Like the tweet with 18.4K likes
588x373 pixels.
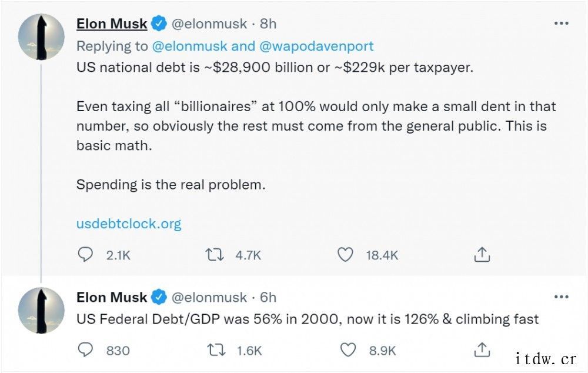click(345, 255)
